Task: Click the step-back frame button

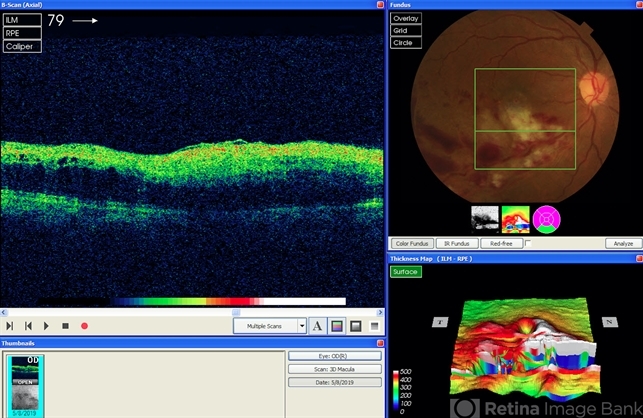Action: [x=28, y=326]
